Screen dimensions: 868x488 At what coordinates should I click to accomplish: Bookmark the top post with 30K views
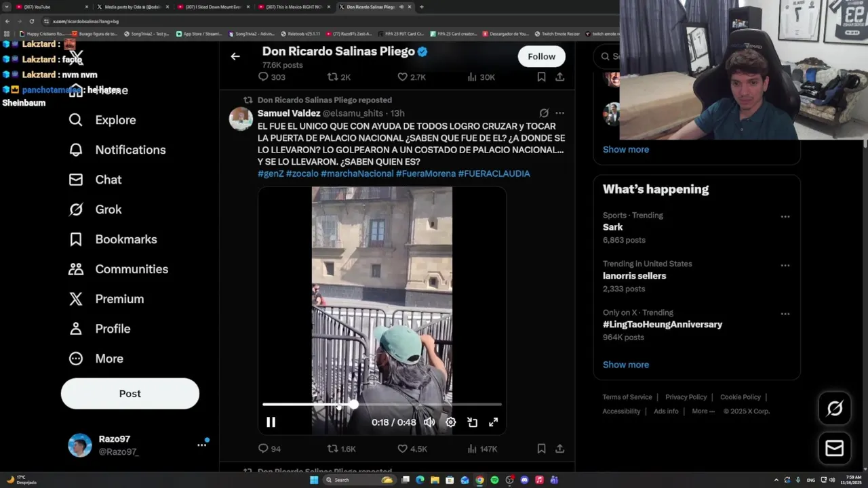coord(541,77)
